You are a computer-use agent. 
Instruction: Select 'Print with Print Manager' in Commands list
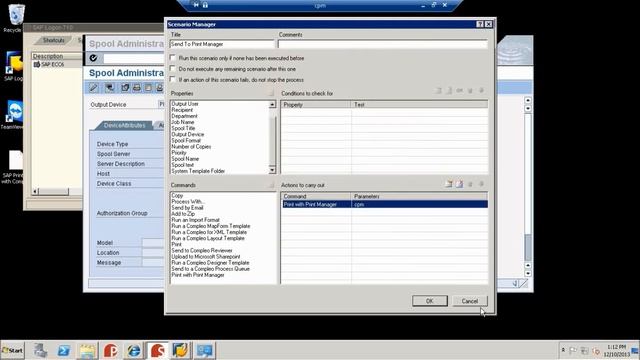pos(198,275)
